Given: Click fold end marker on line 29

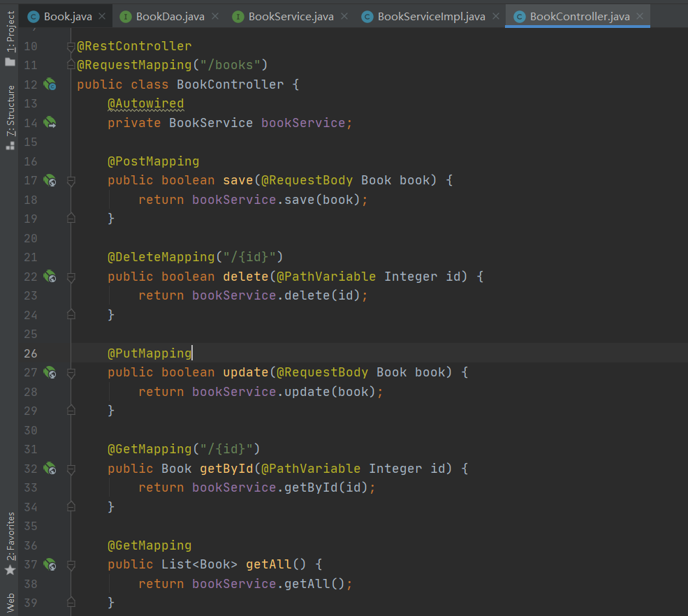Looking at the screenshot, I should [71, 411].
